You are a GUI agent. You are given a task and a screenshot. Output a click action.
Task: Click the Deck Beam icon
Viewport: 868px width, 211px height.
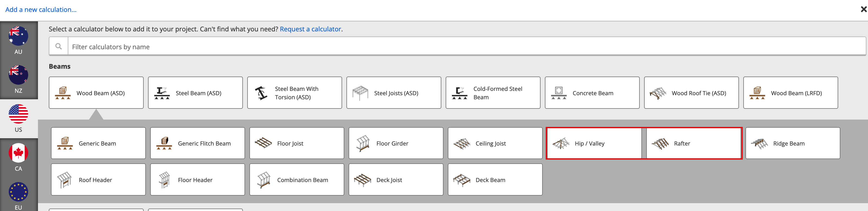pyautogui.click(x=462, y=180)
